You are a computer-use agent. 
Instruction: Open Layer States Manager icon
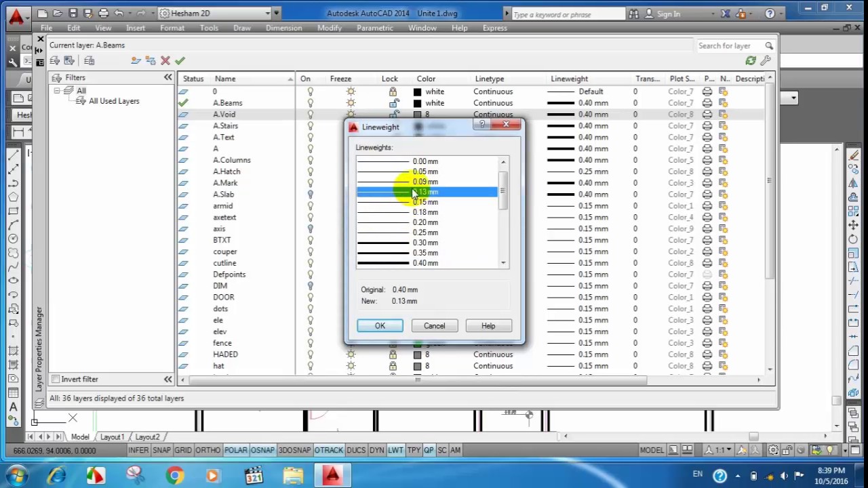click(x=89, y=61)
